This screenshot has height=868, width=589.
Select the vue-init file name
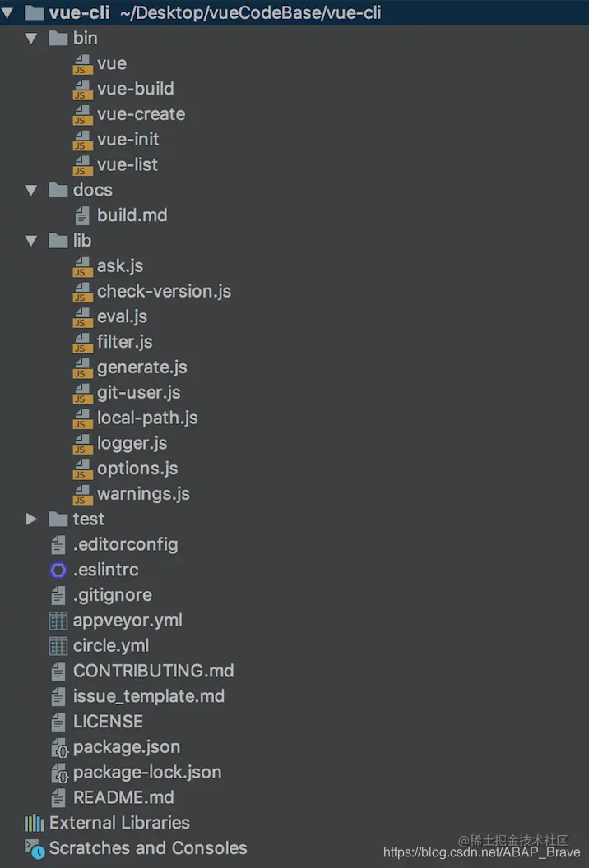[x=128, y=140]
